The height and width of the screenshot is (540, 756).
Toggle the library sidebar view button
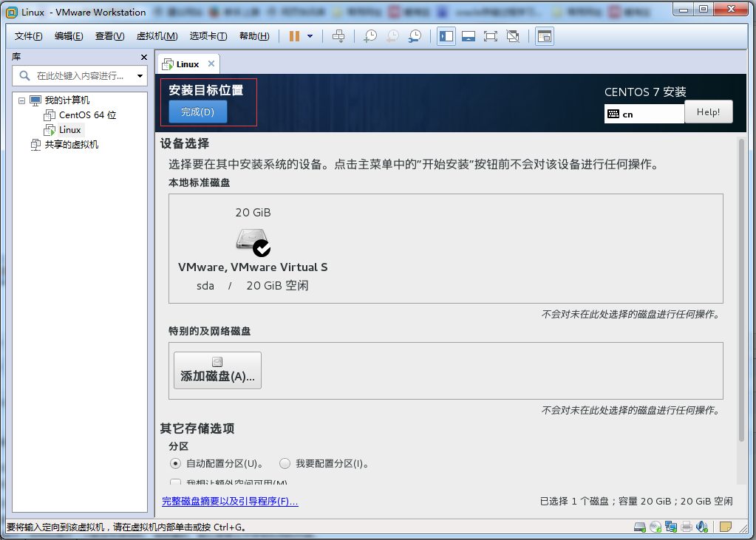[x=446, y=36]
